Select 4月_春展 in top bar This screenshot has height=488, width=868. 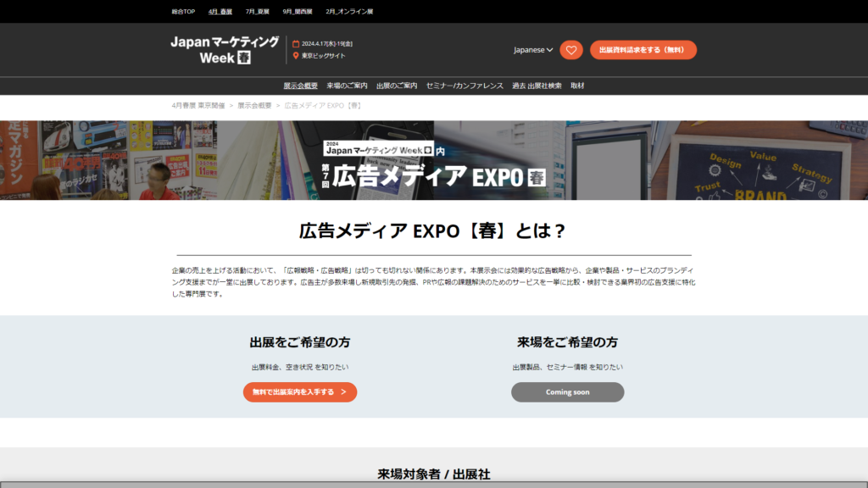click(x=220, y=12)
